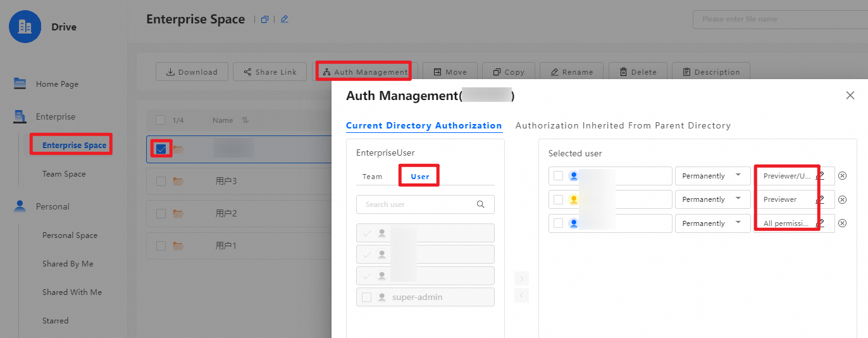Open Home Page in the sidebar
The width and height of the screenshot is (868, 338).
point(57,84)
